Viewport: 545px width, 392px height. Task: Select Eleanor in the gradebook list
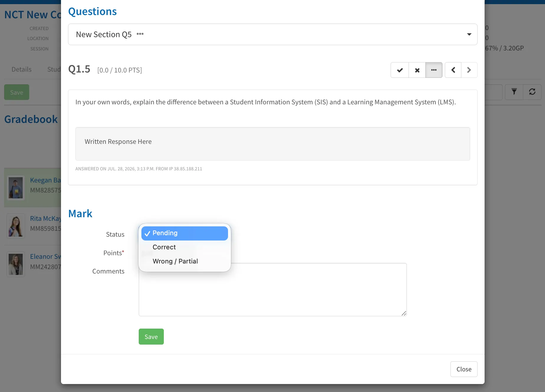pyautogui.click(x=45, y=257)
